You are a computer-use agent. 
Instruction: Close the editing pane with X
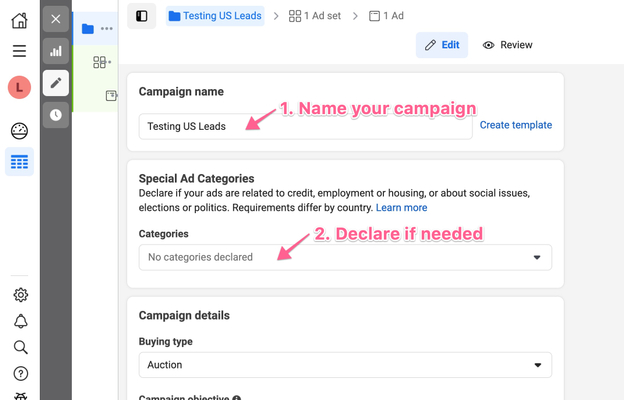pos(56,19)
